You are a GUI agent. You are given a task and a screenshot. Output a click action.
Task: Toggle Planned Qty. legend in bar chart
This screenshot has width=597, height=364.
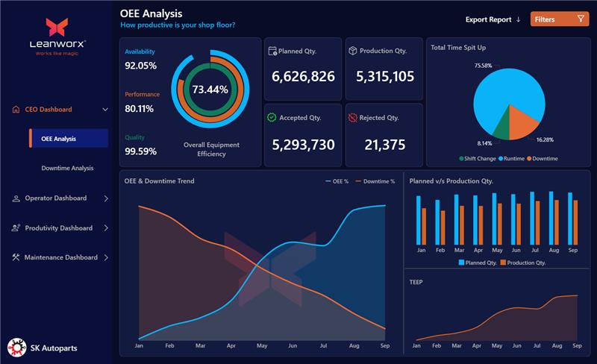tap(477, 263)
